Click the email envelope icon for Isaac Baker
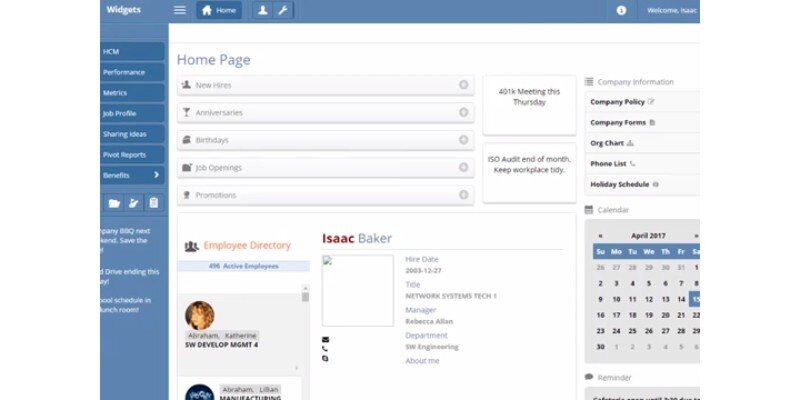This screenshot has height=400, width=800. [325, 339]
